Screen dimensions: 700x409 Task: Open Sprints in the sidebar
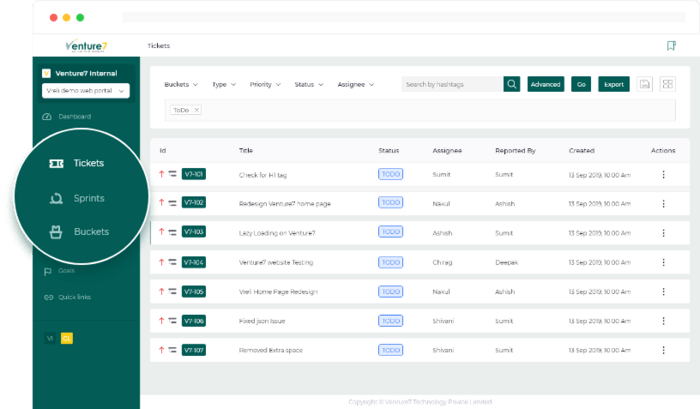point(77,198)
